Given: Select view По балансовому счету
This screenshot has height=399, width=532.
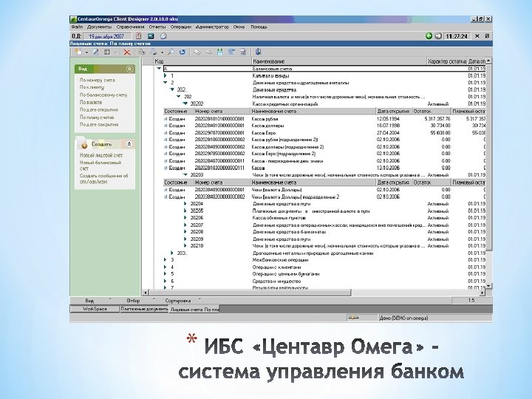Looking at the screenshot, I should tap(103, 95).
